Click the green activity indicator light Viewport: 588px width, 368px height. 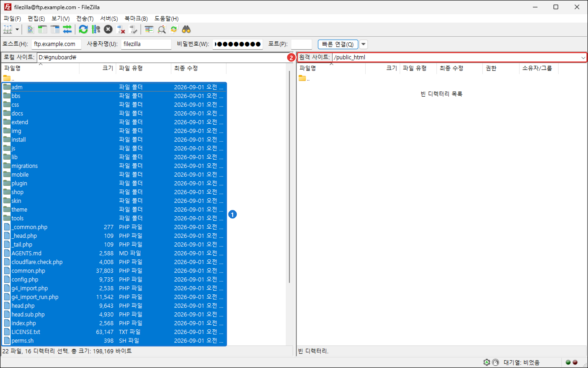[568, 362]
